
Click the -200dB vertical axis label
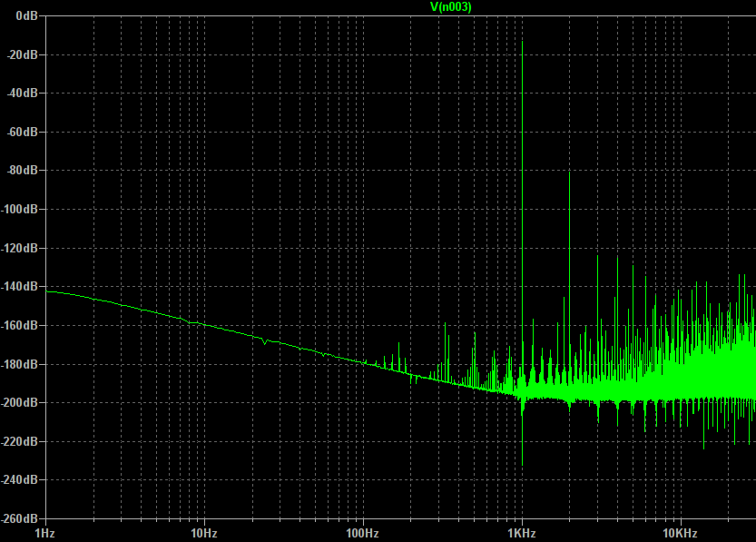point(20,403)
